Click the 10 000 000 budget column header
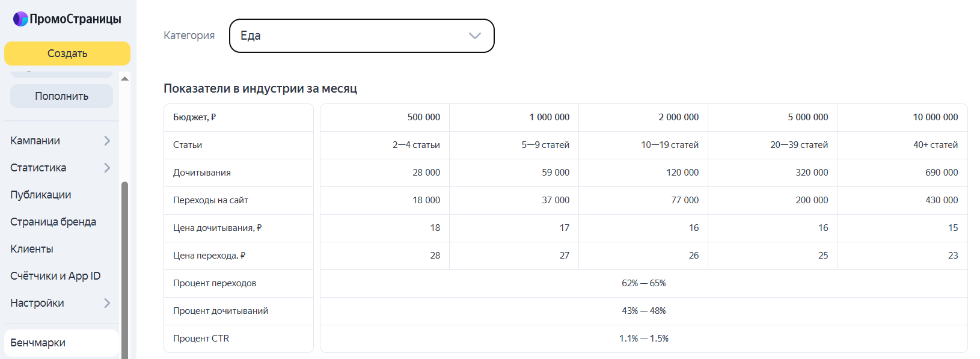 tap(935, 117)
